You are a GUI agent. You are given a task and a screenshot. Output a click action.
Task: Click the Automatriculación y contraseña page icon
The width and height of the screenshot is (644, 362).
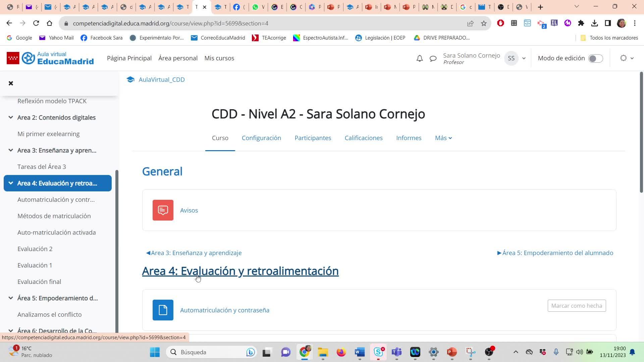click(163, 310)
